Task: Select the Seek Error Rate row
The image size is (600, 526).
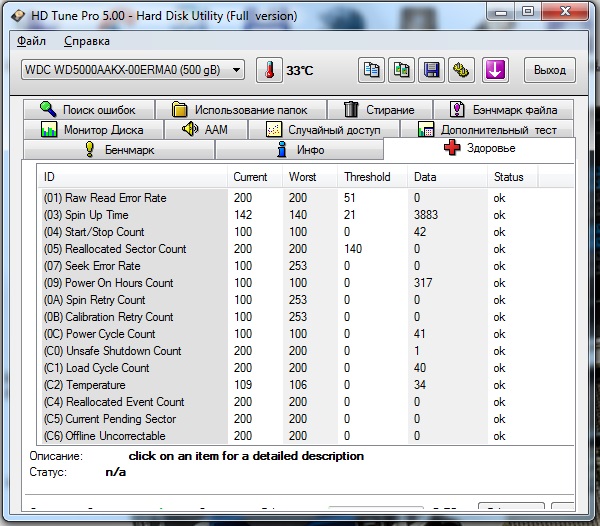Action: pos(305,266)
